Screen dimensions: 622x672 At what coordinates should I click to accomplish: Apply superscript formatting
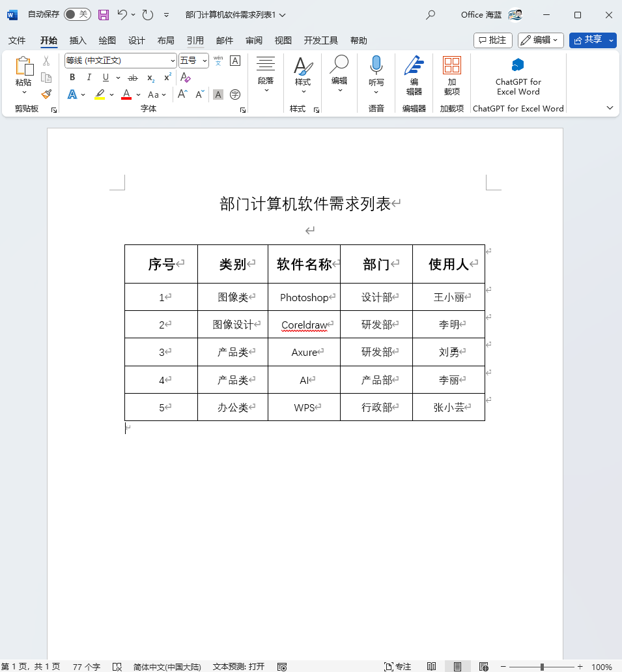(167, 78)
